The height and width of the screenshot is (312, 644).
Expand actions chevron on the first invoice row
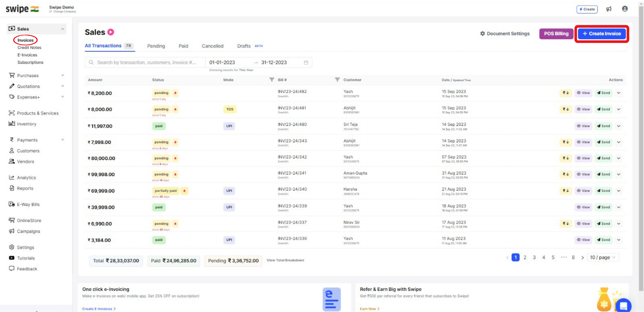pyautogui.click(x=619, y=93)
